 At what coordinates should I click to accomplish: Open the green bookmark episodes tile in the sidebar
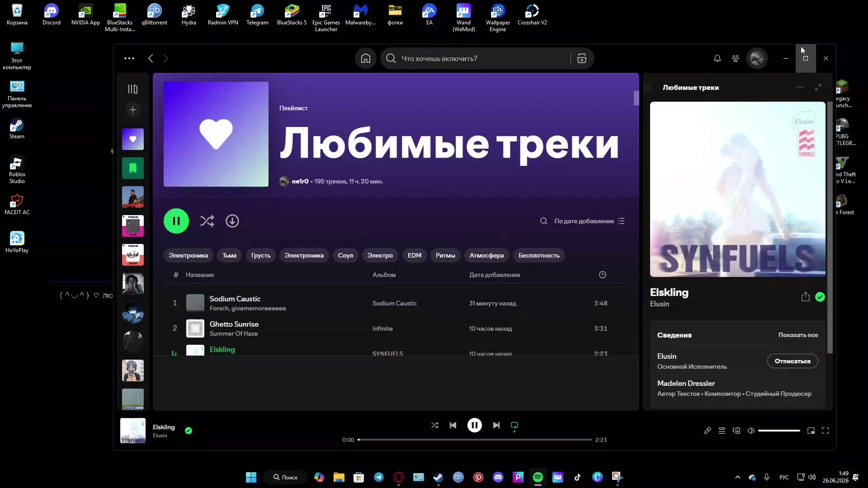pyautogui.click(x=133, y=168)
